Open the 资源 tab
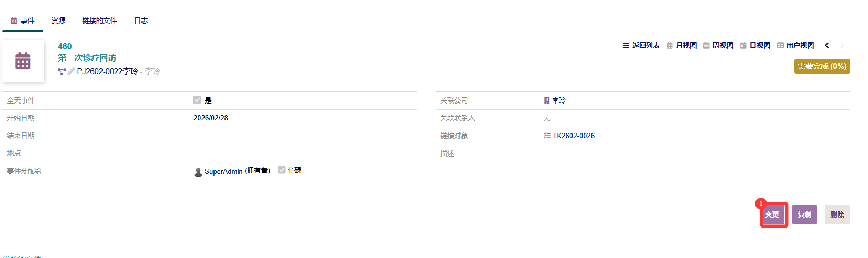This screenshot has height=258, width=868. click(58, 20)
